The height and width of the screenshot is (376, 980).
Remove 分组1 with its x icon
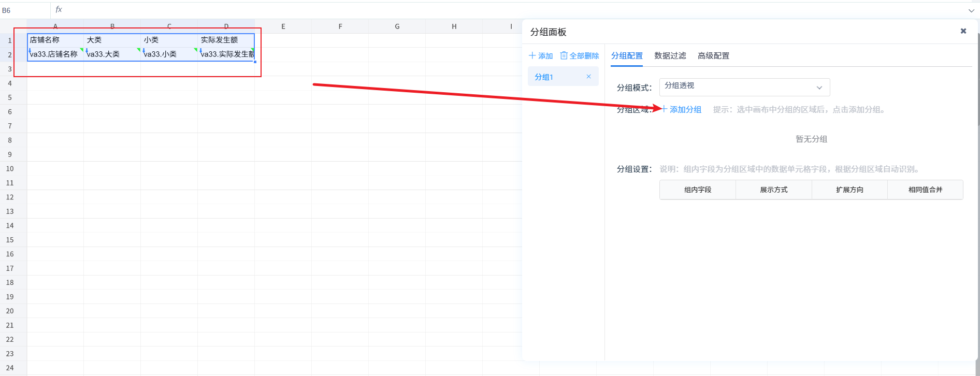(588, 77)
